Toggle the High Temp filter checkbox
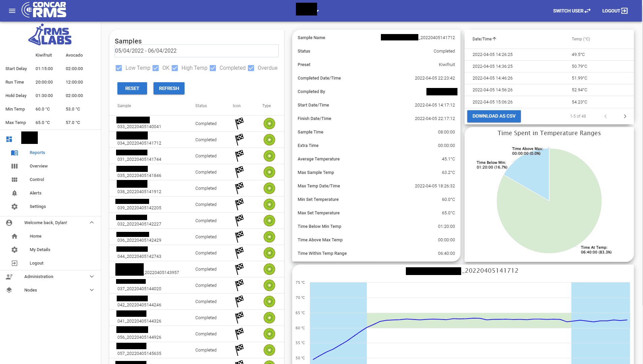The image size is (643, 364). pos(175,68)
